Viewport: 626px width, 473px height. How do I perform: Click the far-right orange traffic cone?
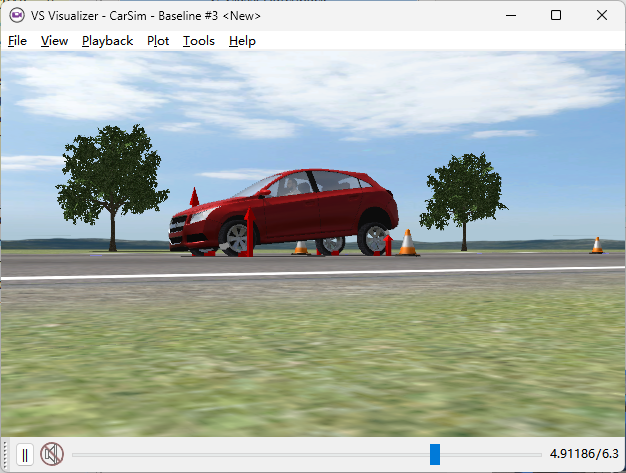(597, 245)
